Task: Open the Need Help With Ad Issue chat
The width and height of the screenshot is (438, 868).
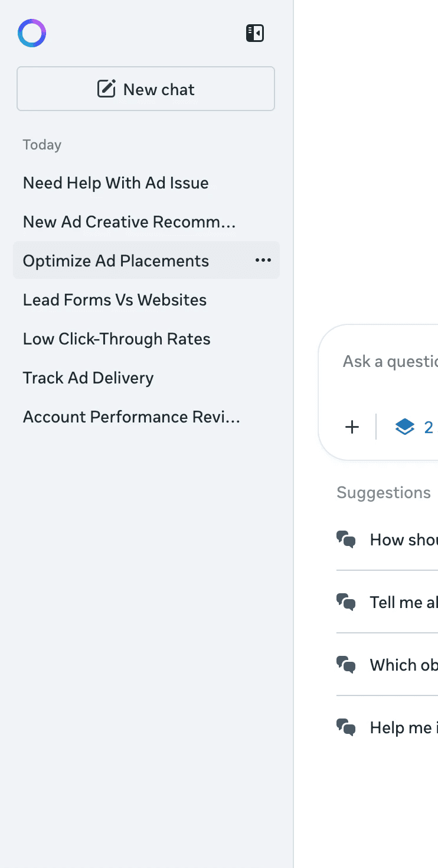Action: pos(116,183)
